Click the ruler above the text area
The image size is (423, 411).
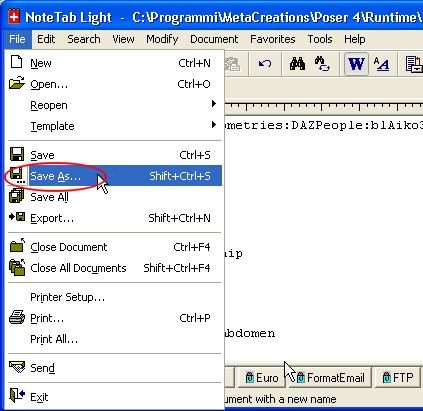(323, 107)
